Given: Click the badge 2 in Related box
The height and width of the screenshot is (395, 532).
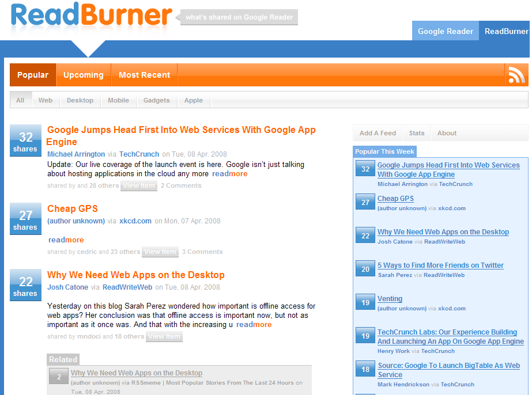Looking at the screenshot, I should [x=59, y=376].
